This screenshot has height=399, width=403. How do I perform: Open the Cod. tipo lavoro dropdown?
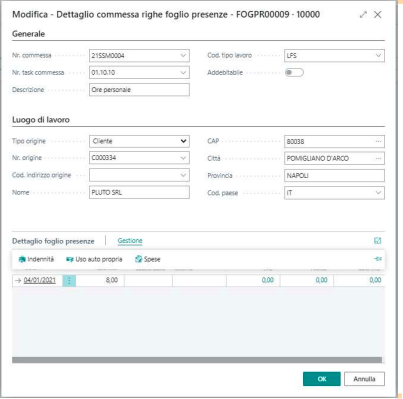point(378,55)
